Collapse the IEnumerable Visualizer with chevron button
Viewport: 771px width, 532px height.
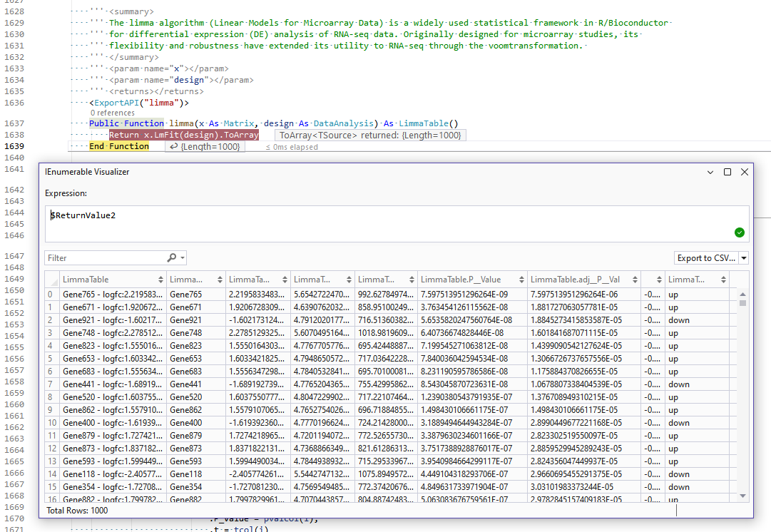710,172
